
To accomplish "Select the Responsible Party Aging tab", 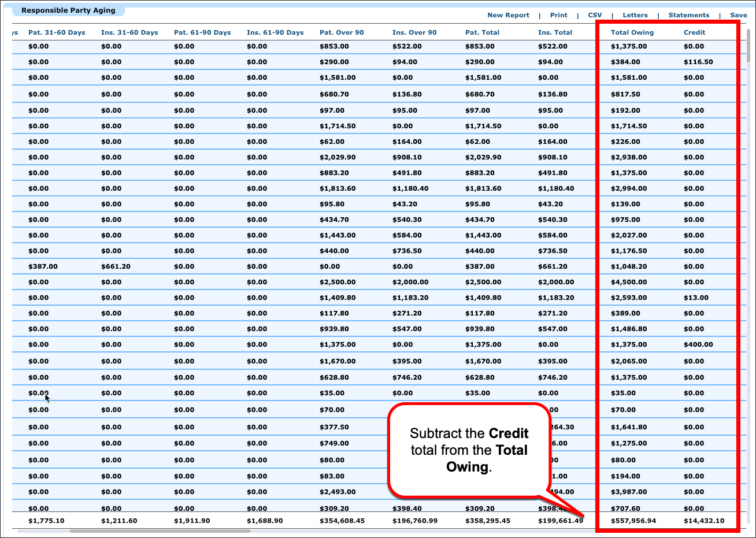I will pos(68,10).
